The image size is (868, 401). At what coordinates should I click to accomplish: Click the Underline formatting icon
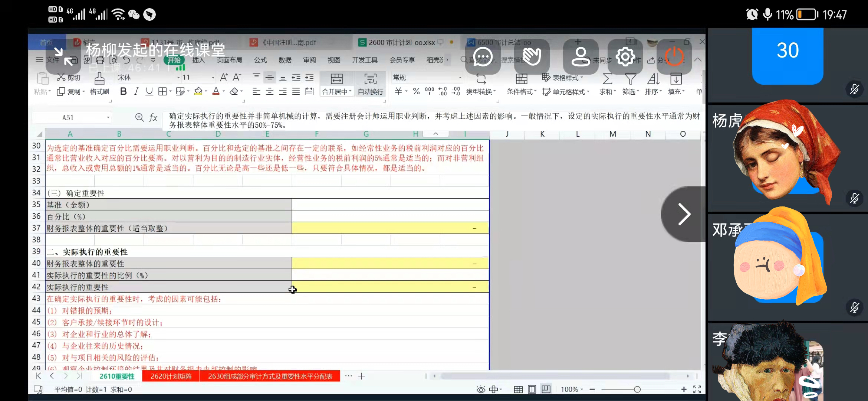(149, 91)
